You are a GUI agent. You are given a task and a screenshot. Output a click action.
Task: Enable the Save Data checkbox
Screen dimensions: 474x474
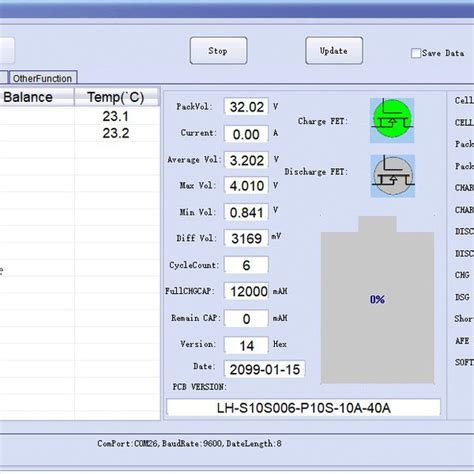[x=416, y=53]
